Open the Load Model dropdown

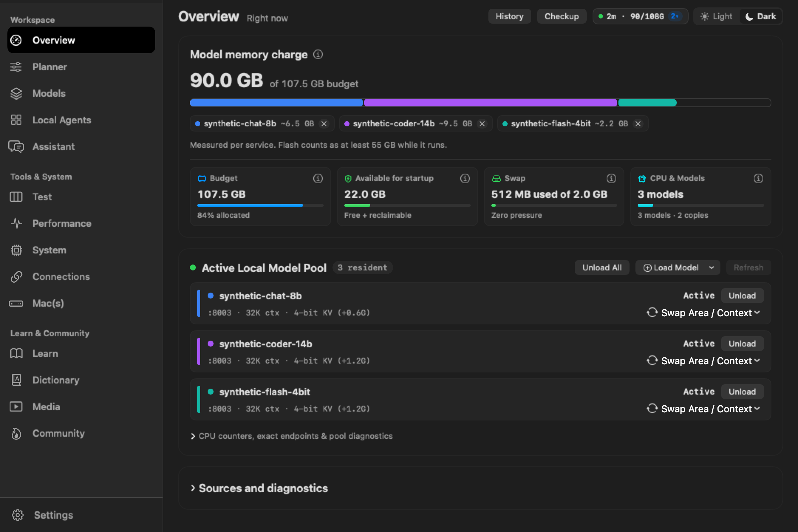click(678, 267)
